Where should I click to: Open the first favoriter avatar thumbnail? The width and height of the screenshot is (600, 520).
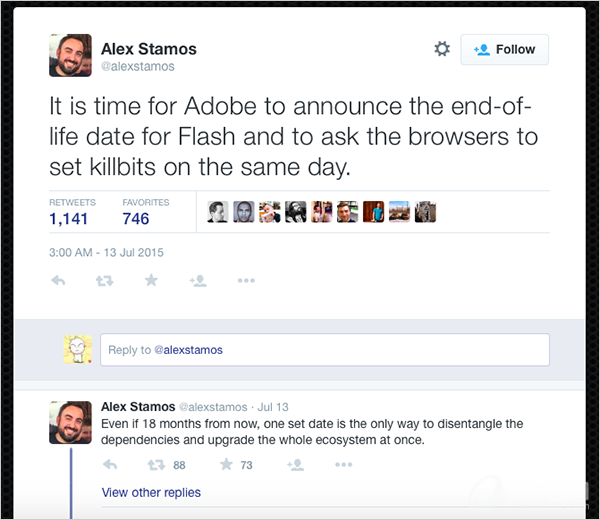point(217,211)
